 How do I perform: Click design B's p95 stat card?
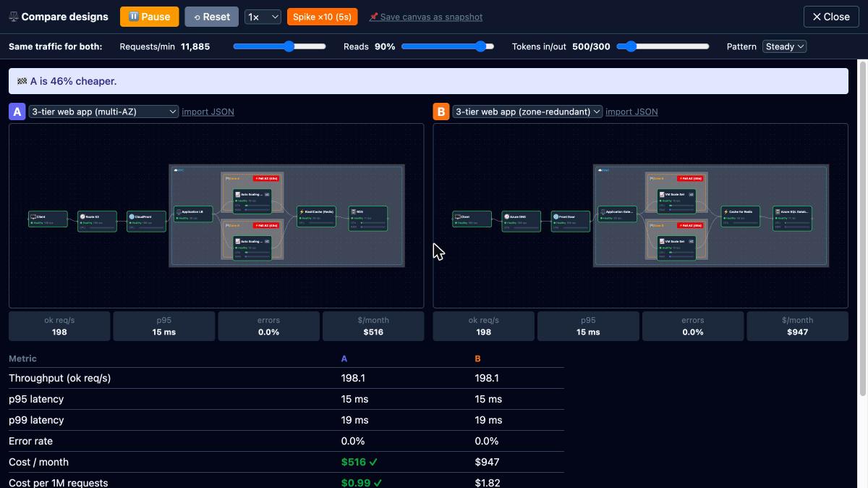tap(588, 326)
